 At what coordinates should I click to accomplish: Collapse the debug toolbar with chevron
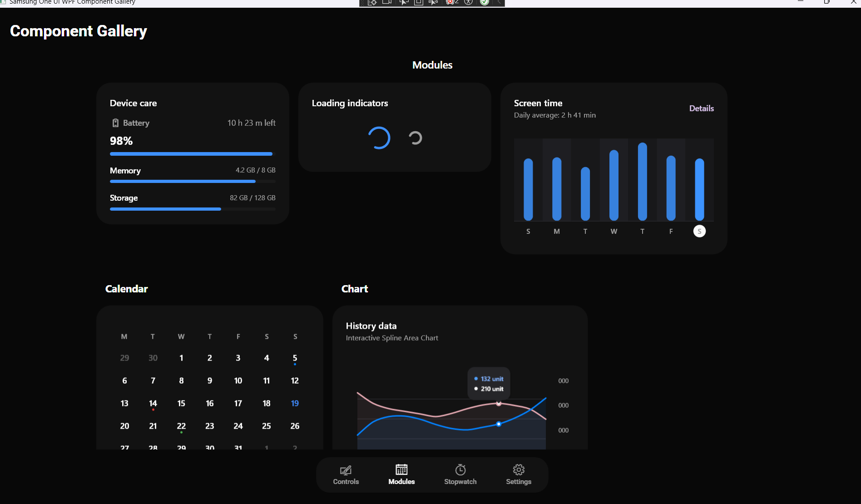point(499,2)
